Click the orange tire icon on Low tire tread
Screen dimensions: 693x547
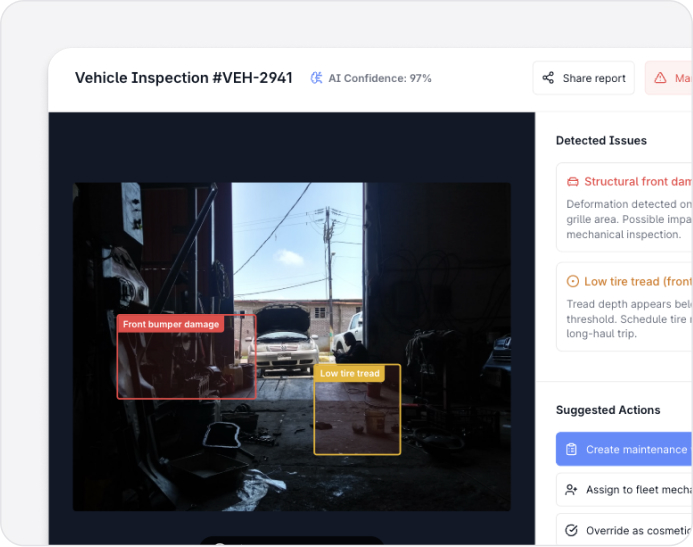(x=573, y=281)
